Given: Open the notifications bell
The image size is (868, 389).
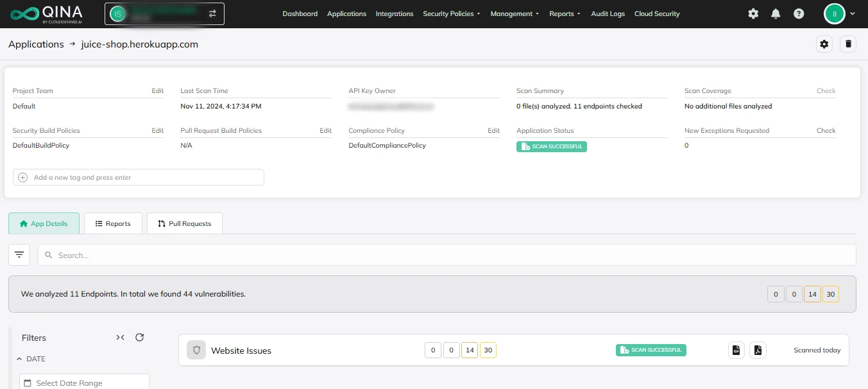Looking at the screenshot, I should (x=776, y=13).
